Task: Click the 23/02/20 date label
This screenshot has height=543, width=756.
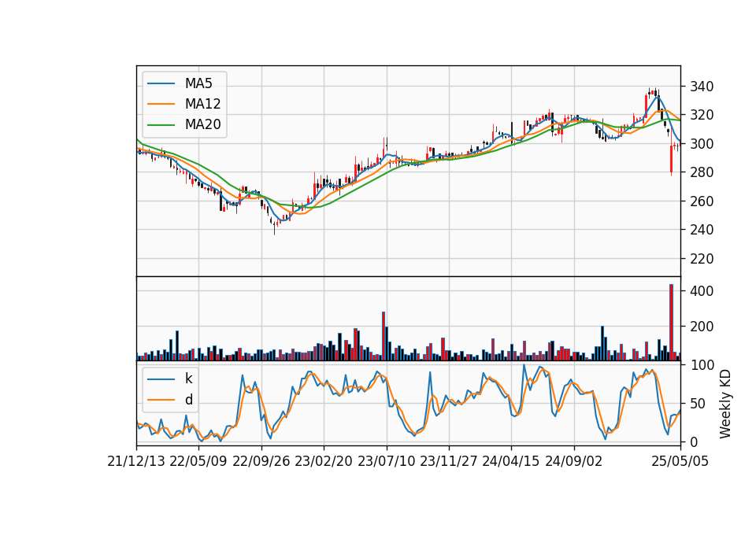Action: pyautogui.click(x=324, y=461)
